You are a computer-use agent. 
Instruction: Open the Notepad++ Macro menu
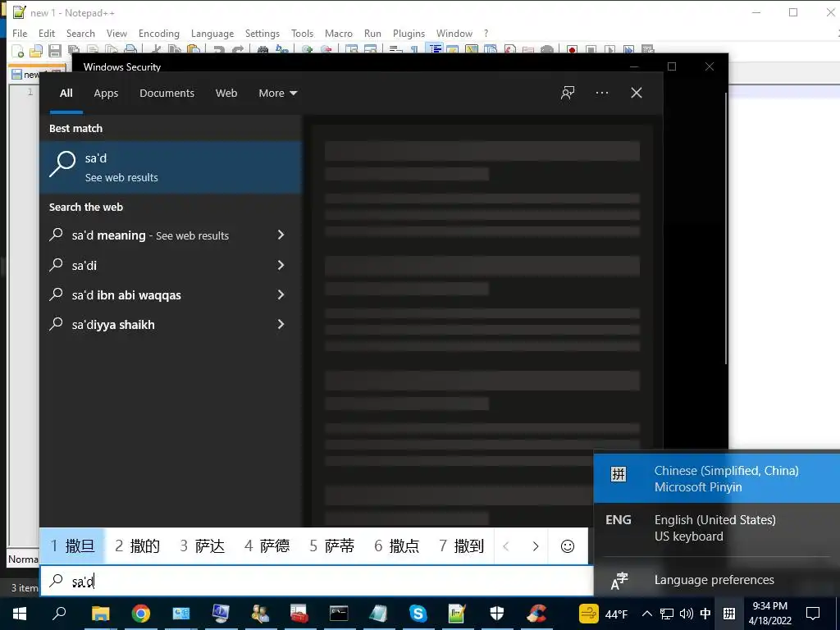339,33
